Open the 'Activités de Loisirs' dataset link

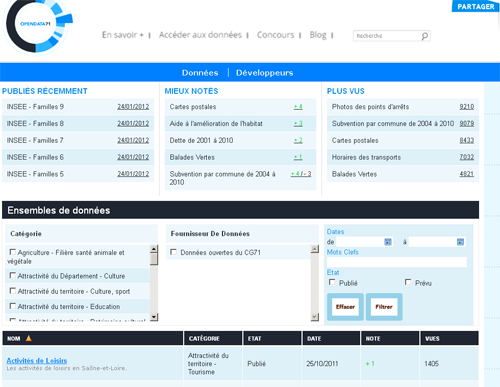pyautogui.click(x=37, y=360)
